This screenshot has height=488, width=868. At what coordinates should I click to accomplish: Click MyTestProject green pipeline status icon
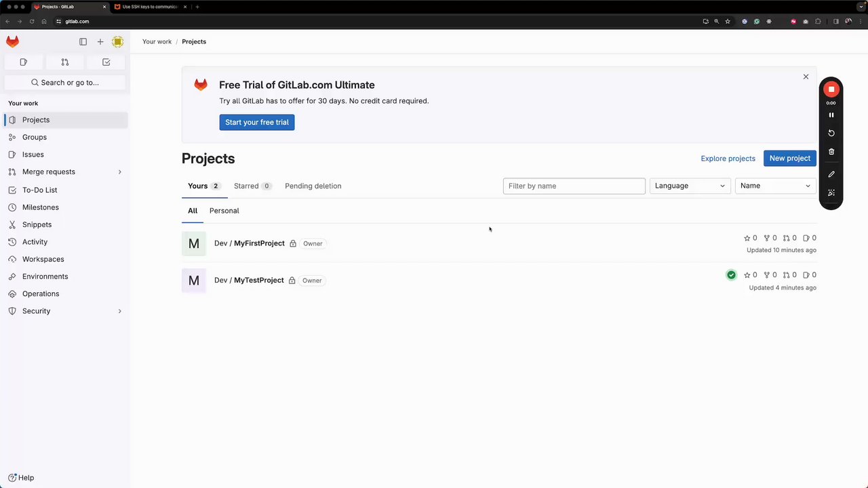pyautogui.click(x=731, y=275)
